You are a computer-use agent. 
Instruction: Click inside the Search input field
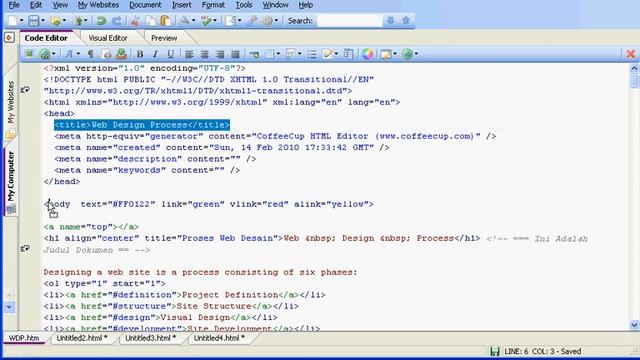350,20
